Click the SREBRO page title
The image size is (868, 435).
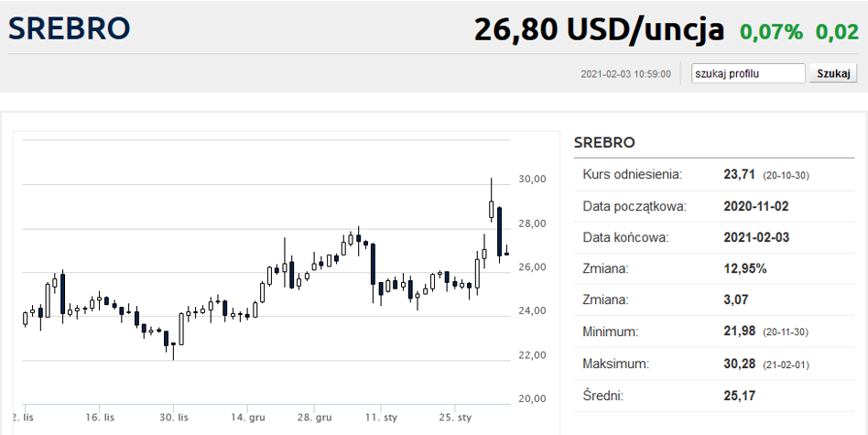pyautogui.click(x=70, y=28)
